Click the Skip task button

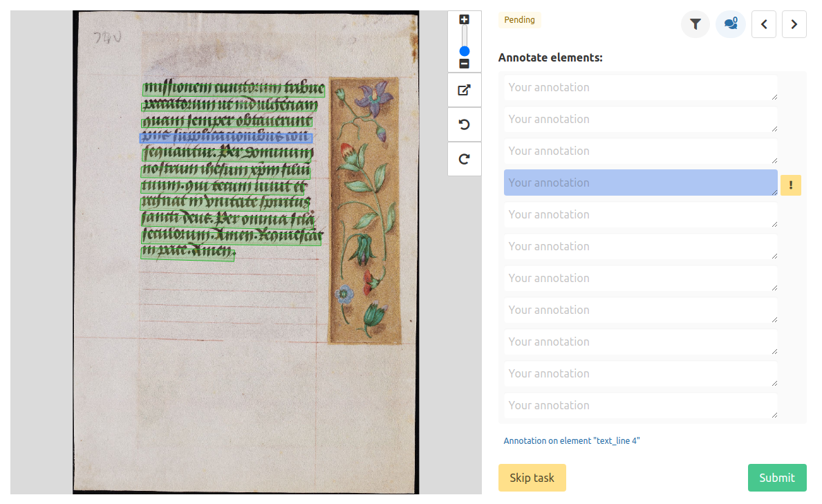click(x=532, y=478)
